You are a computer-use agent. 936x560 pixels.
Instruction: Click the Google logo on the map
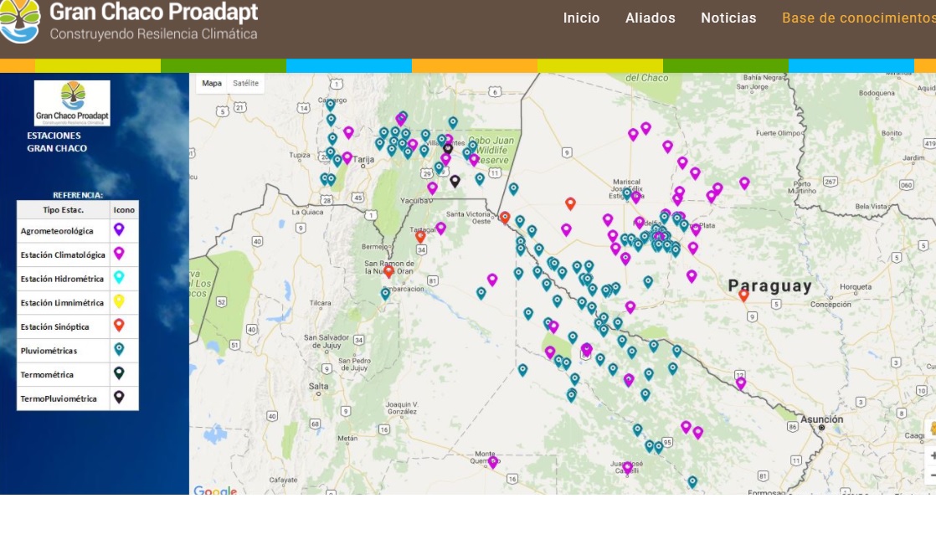click(215, 491)
